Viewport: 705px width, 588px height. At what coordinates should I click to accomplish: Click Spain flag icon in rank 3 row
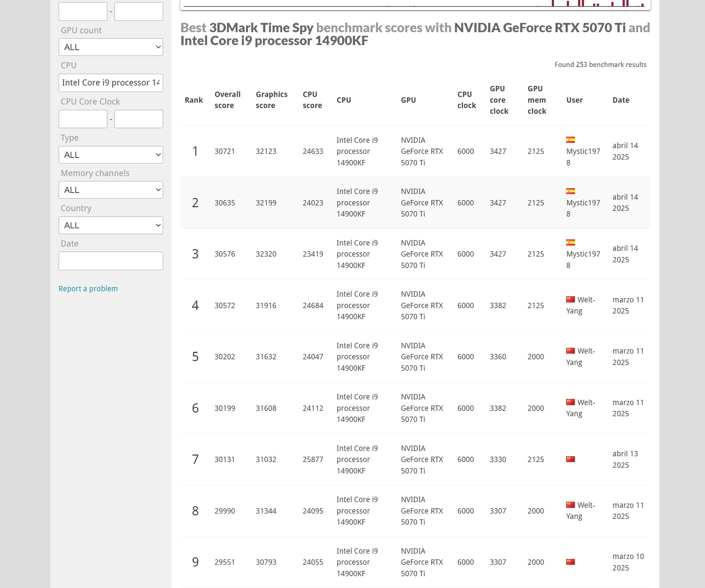(571, 243)
